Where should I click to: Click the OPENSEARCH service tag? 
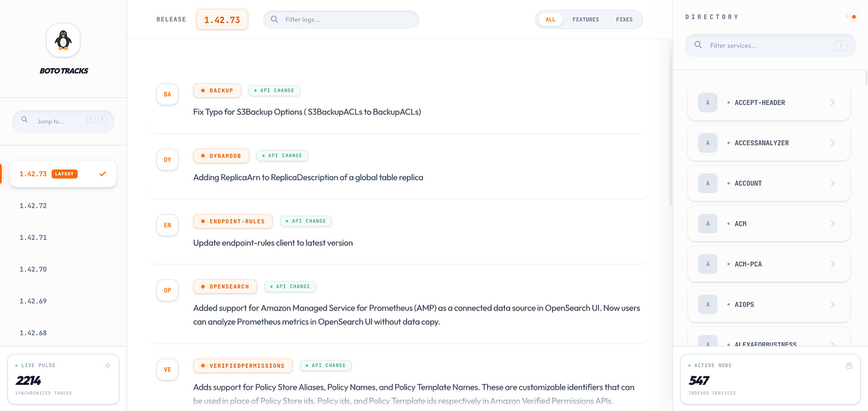[x=225, y=287]
